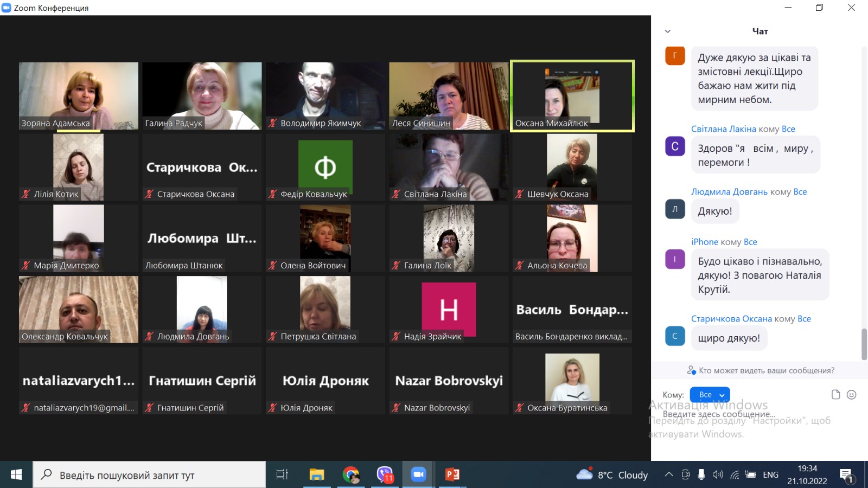Click the system tray microphone icon

[x=701, y=475]
